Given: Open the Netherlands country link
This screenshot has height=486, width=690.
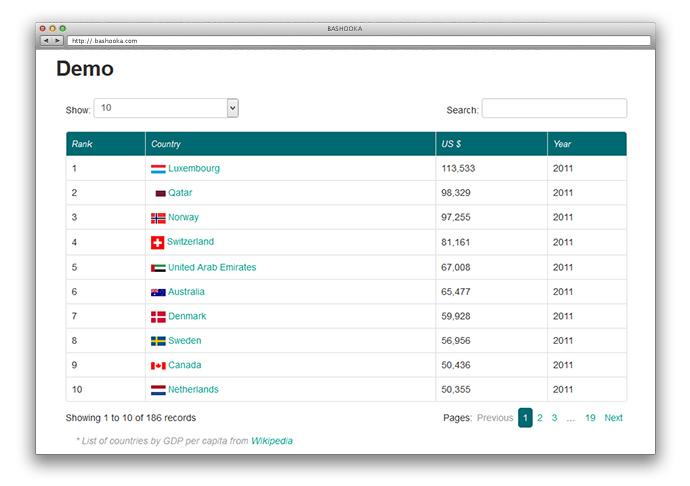Looking at the screenshot, I should [x=193, y=390].
